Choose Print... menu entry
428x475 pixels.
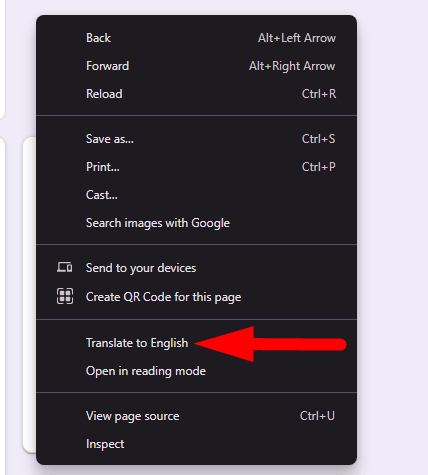tap(196, 167)
